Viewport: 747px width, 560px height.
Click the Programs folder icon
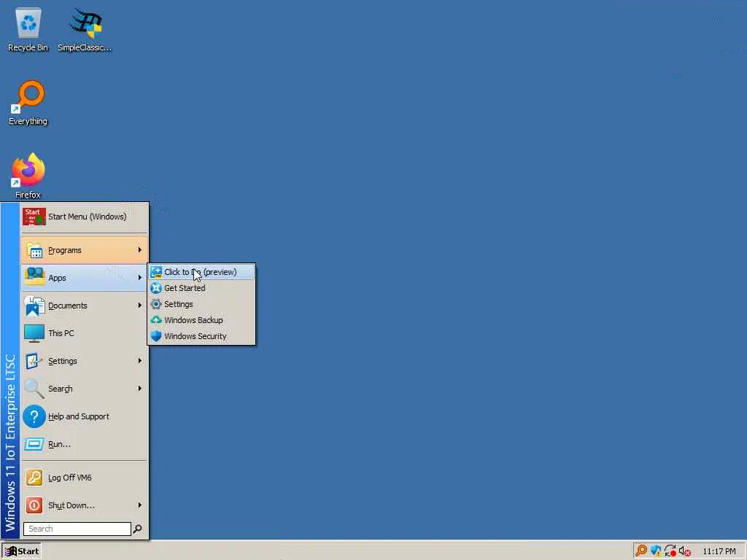pos(34,250)
